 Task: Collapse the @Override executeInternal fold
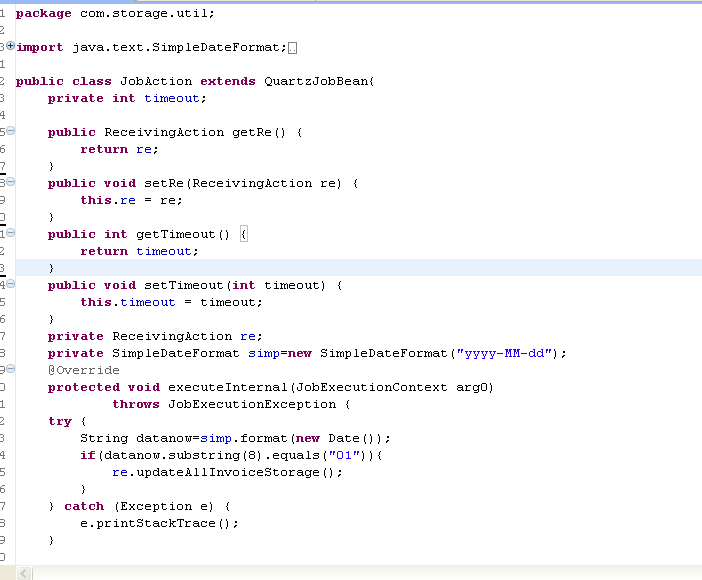(10, 369)
